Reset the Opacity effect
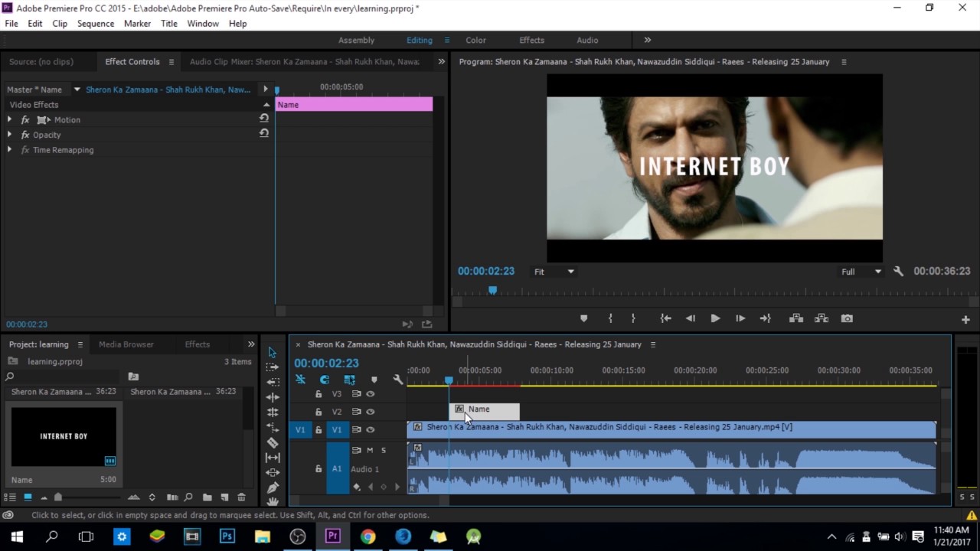This screenshot has height=551, width=980. (264, 133)
